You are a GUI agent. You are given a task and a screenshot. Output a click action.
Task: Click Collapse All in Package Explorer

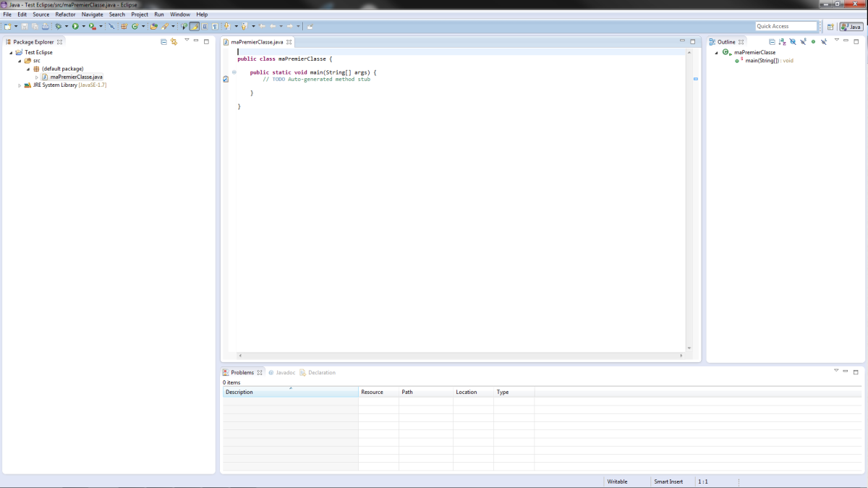coord(163,41)
